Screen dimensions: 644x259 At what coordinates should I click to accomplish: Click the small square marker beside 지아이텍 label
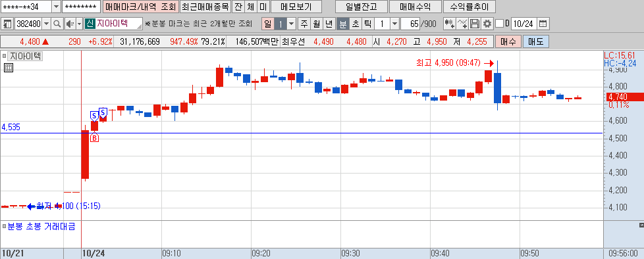pyautogui.click(x=4, y=56)
